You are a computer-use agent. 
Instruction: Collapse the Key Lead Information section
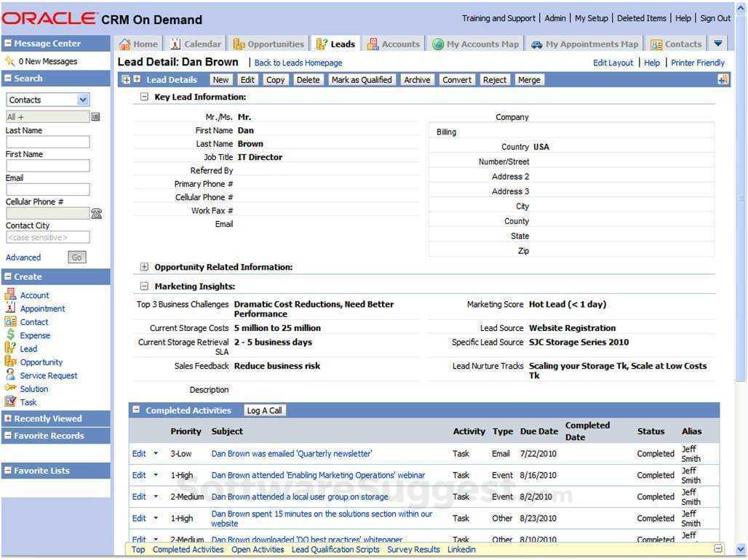click(x=144, y=97)
